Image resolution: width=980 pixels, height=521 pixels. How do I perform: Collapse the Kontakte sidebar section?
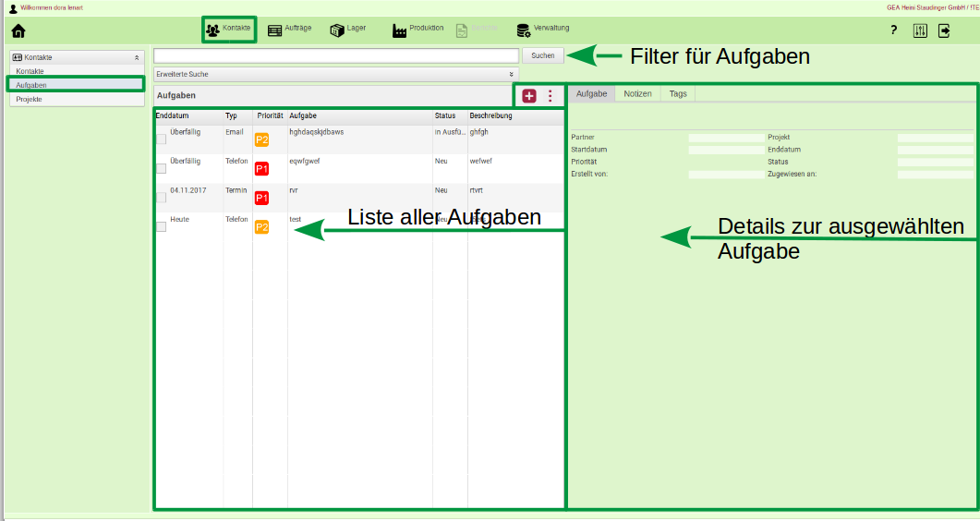[137, 57]
